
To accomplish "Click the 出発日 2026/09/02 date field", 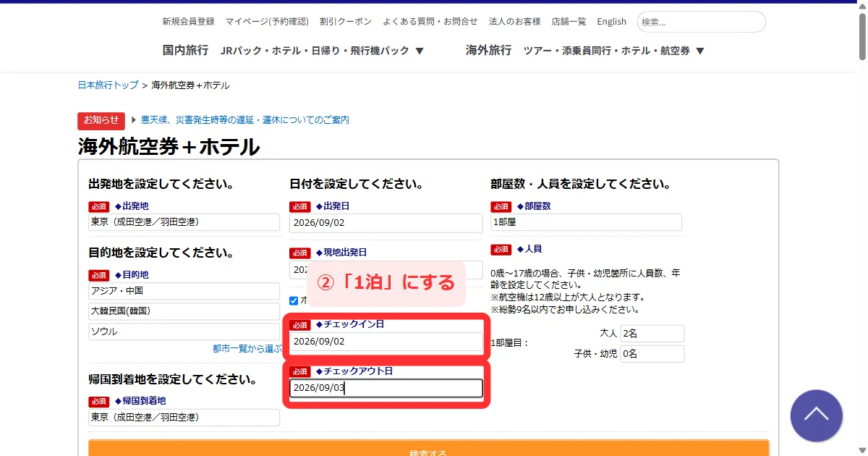I will (x=386, y=223).
